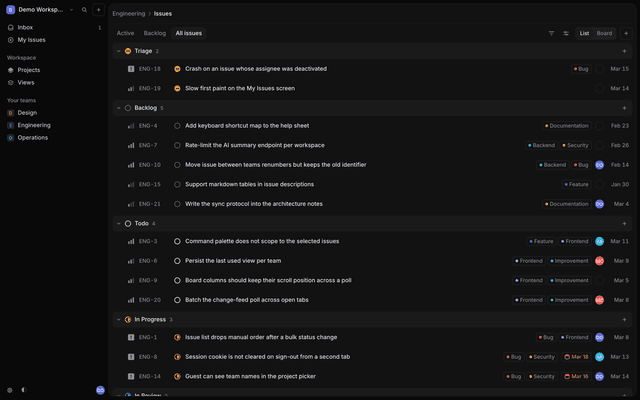Collapse the Todo group

pos(118,224)
